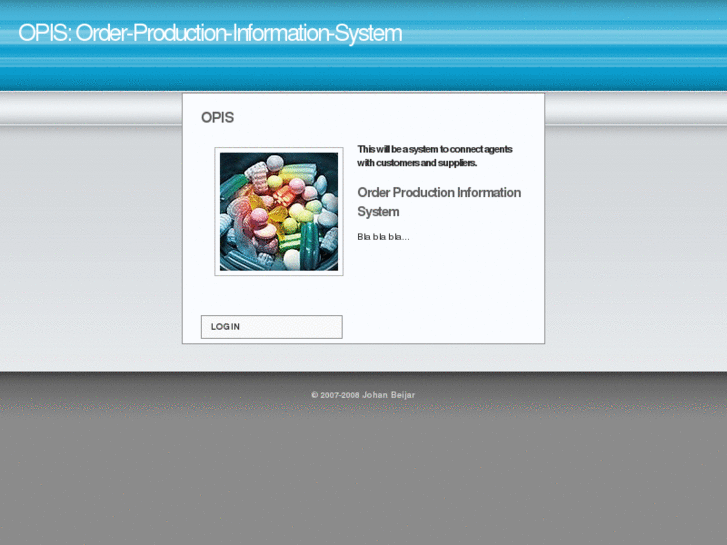Open the OPIS: Order-Production-Information-System header title
The image size is (727, 545).
click(210, 33)
